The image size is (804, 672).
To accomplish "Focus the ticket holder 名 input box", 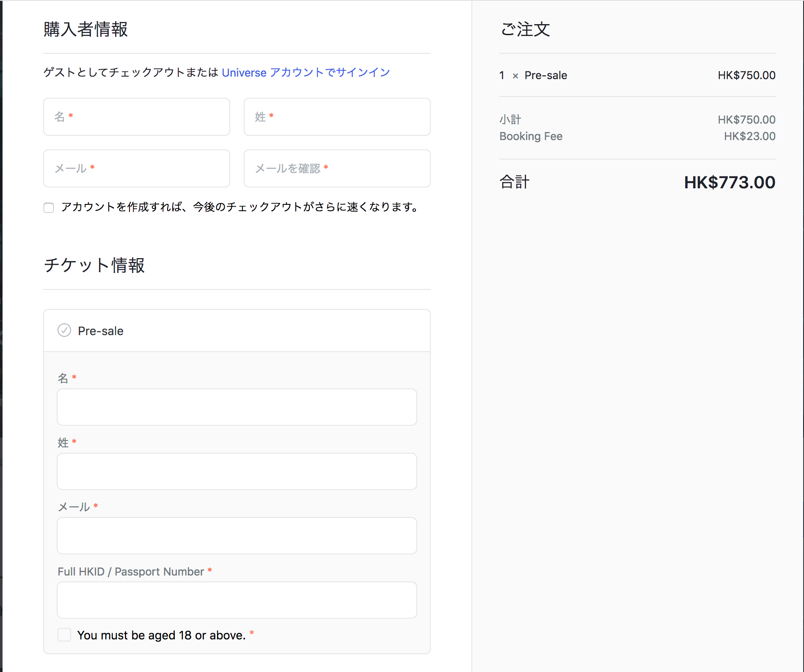I will pyautogui.click(x=237, y=407).
